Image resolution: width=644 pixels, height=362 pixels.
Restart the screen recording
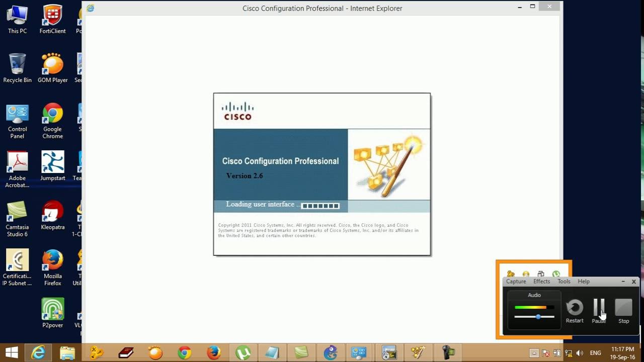pos(575,311)
